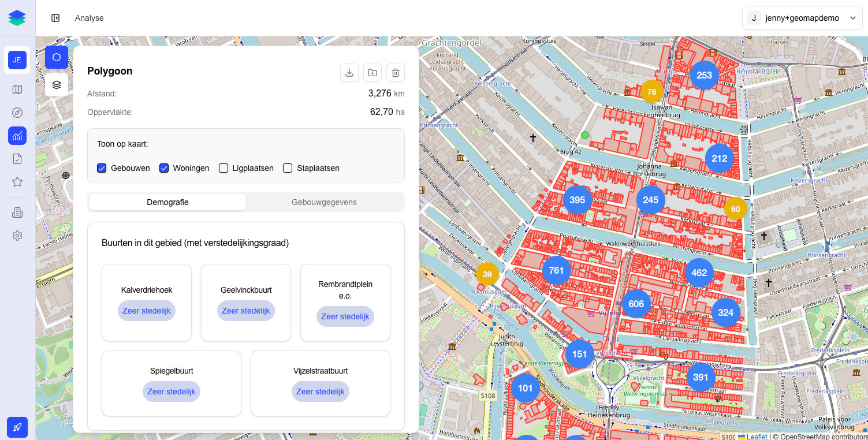The width and height of the screenshot is (868, 440).
Task: Open the buildings panel in sidebar
Action: click(x=17, y=212)
